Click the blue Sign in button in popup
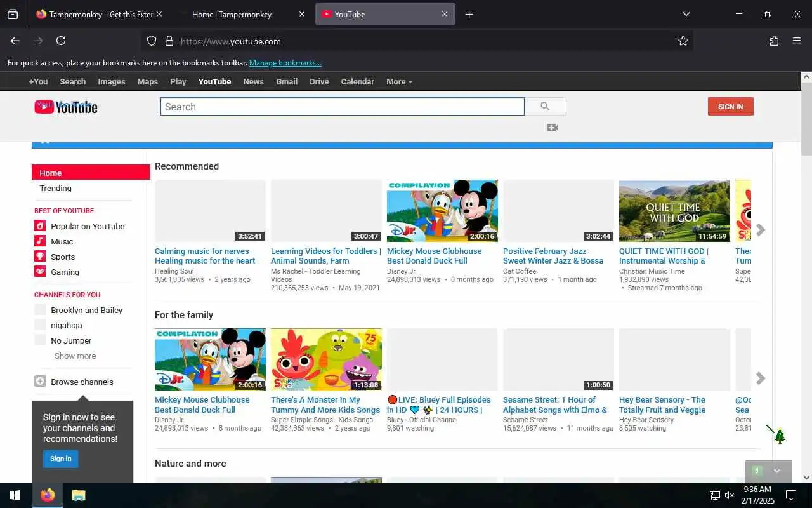The height and width of the screenshot is (508, 812). (60, 458)
